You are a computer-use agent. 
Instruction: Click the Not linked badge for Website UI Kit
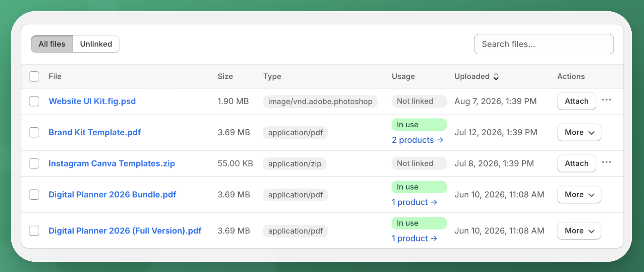pyautogui.click(x=419, y=101)
